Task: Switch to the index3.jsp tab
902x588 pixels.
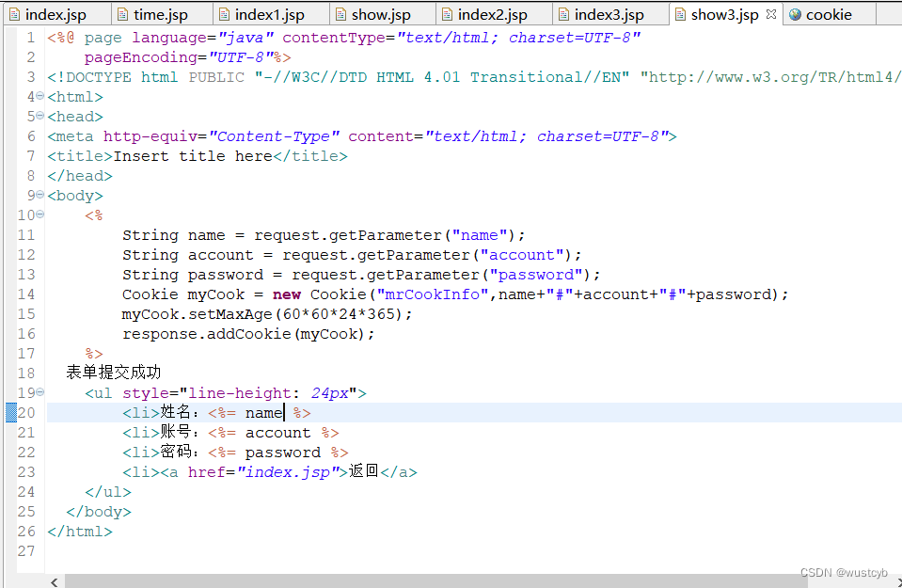Action: [609, 14]
